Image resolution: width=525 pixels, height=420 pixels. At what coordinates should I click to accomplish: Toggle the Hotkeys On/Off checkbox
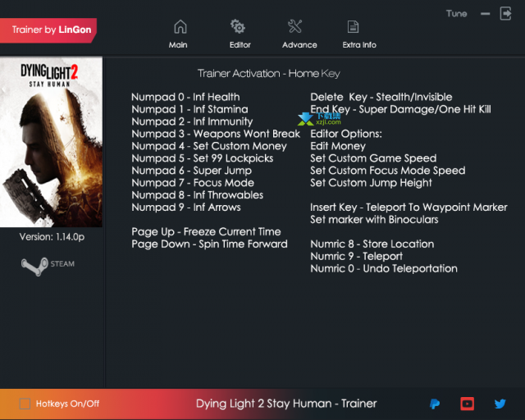[25, 404]
